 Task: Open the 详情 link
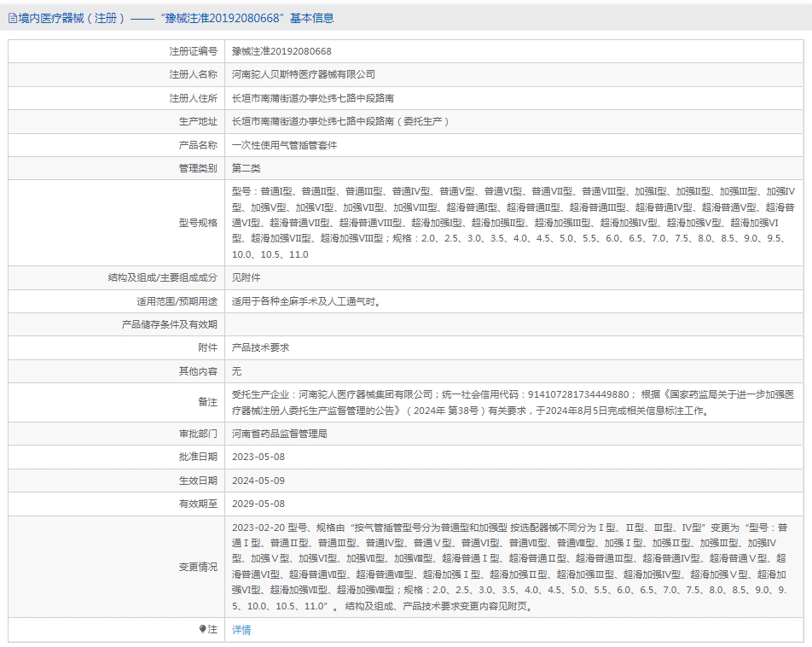pos(241,629)
